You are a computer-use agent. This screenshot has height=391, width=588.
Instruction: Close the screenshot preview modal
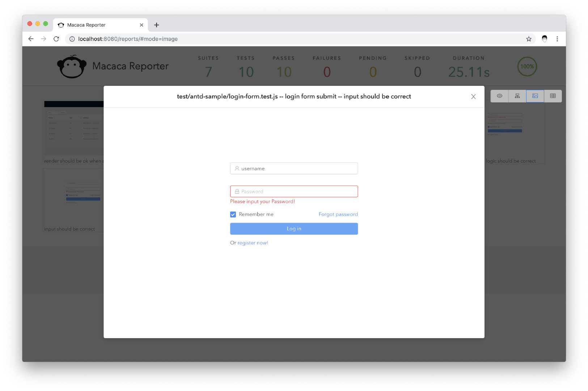(x=473, y=97)
